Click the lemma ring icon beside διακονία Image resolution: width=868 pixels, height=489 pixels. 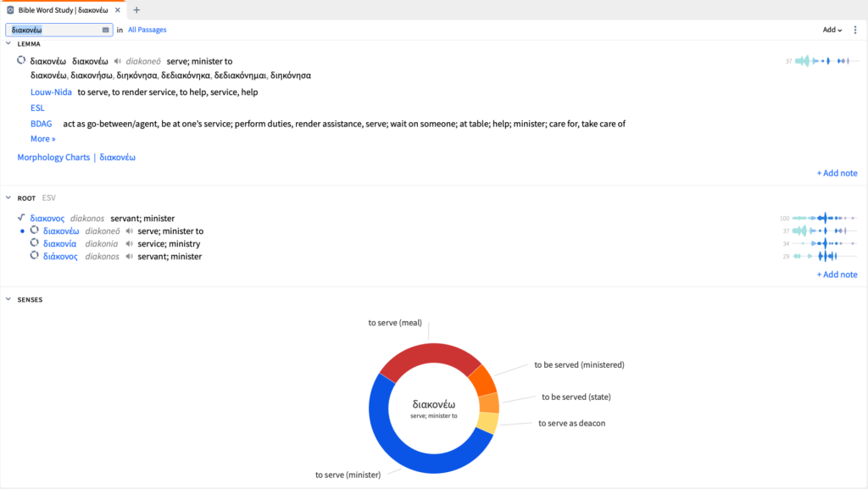tap(35, 243)
